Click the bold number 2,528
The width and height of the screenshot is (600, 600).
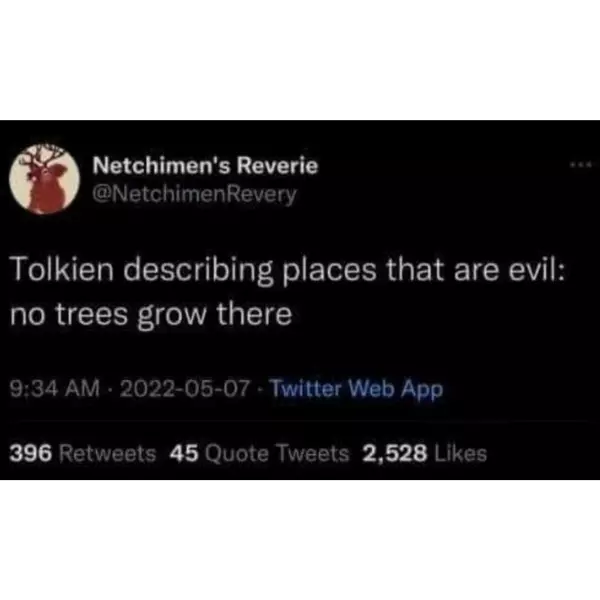tap(395, 453)
